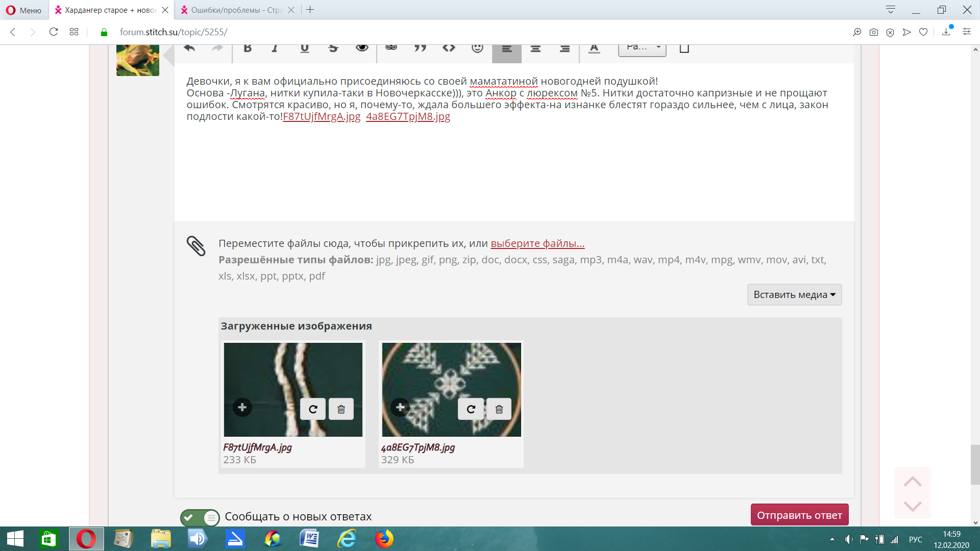Open the Opera Меню menu
Screen dimensions: 980x551
[x=24, y=10]
